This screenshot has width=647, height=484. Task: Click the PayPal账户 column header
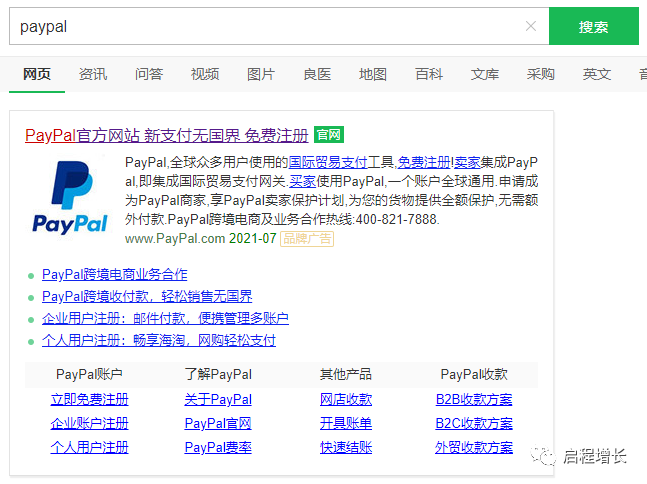tap(89, 375)
